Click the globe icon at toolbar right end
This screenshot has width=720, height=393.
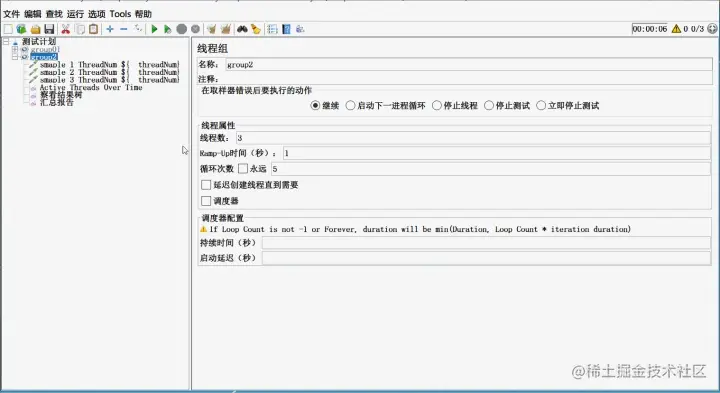coord(712,28)
